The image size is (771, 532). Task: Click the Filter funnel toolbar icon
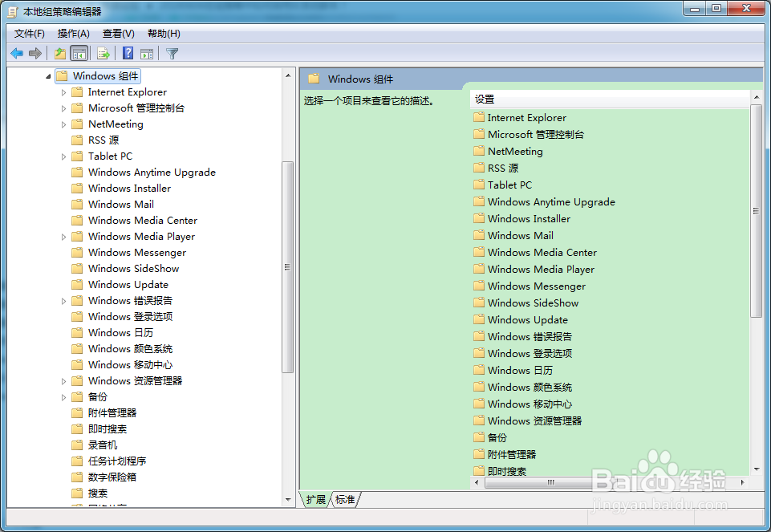point(172,53)
